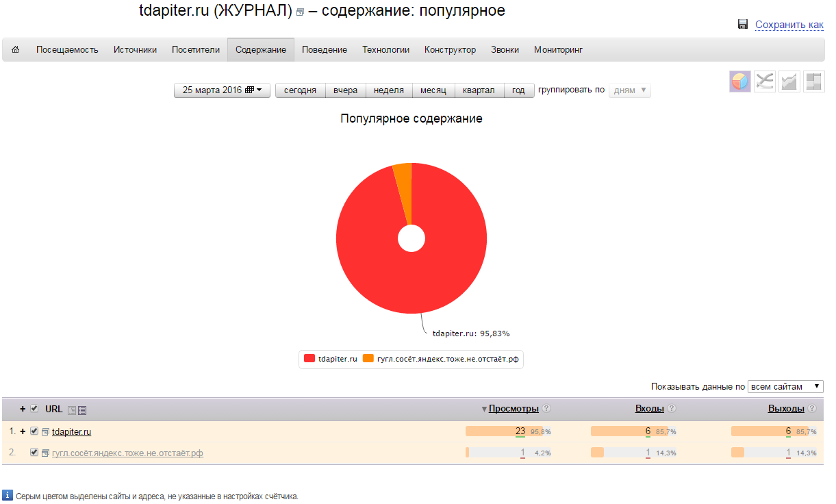Switch to the line chart view icon
836x504 pixels.
pyautogui.click(x=765, y=81)
